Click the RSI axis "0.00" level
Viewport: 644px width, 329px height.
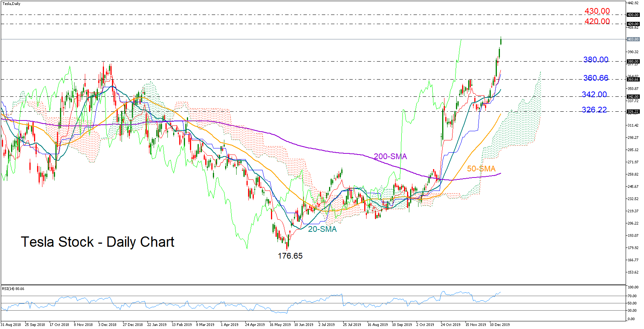click(631, 319)
